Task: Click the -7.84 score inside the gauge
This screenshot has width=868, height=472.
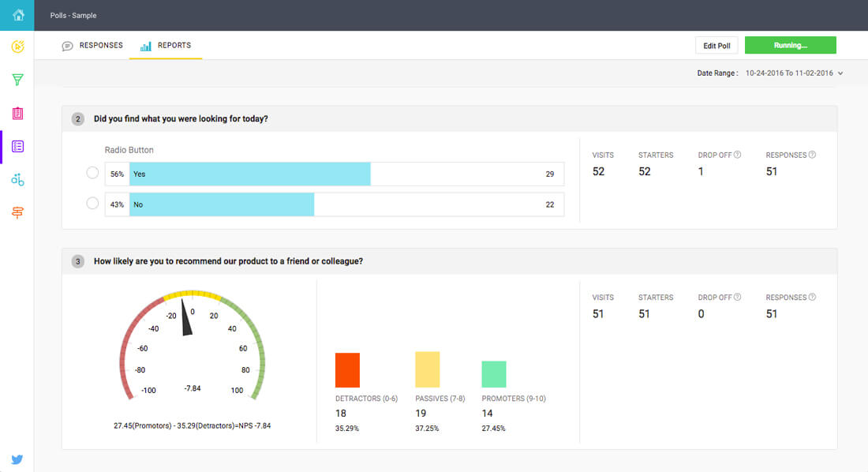Action: click(192, 388)
